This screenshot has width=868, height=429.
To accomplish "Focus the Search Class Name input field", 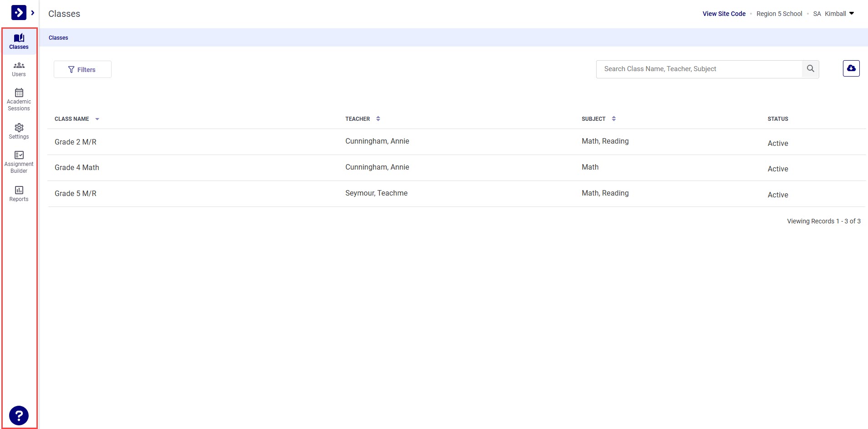I will (699, 69).
